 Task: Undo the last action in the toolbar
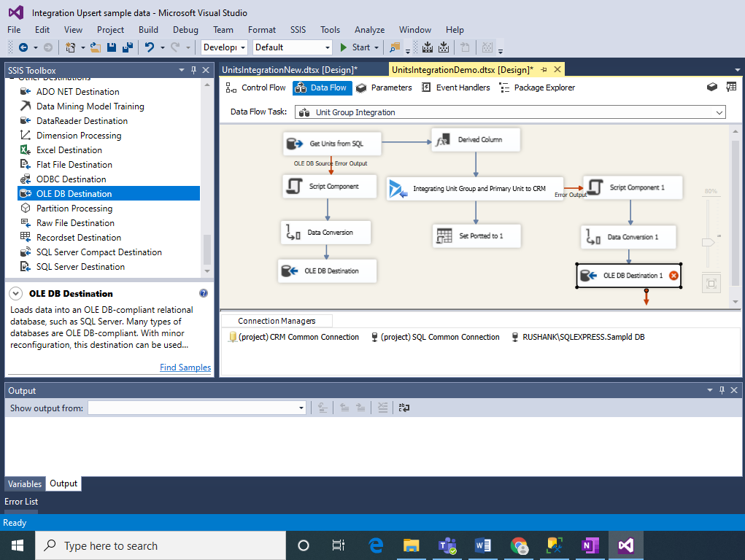tap(150, 47)
